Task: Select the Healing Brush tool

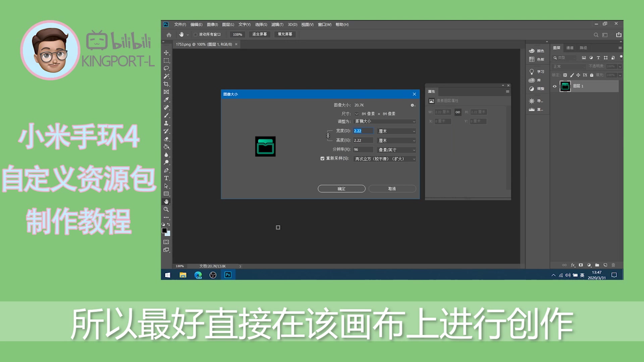Action: [166, 108]
